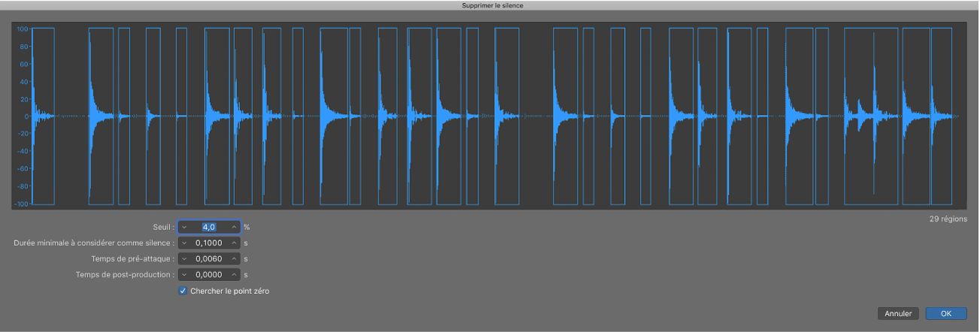Viewport: 980px width, 332px height.
Task: Select the Seuil value field showing 4,0
Action: (x=209, y=227)
